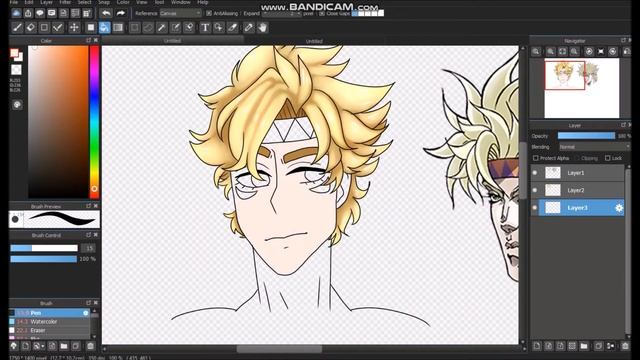The image size is (640, 360).
Task: Select the Bucket fill tool
Action: [104, 28]
